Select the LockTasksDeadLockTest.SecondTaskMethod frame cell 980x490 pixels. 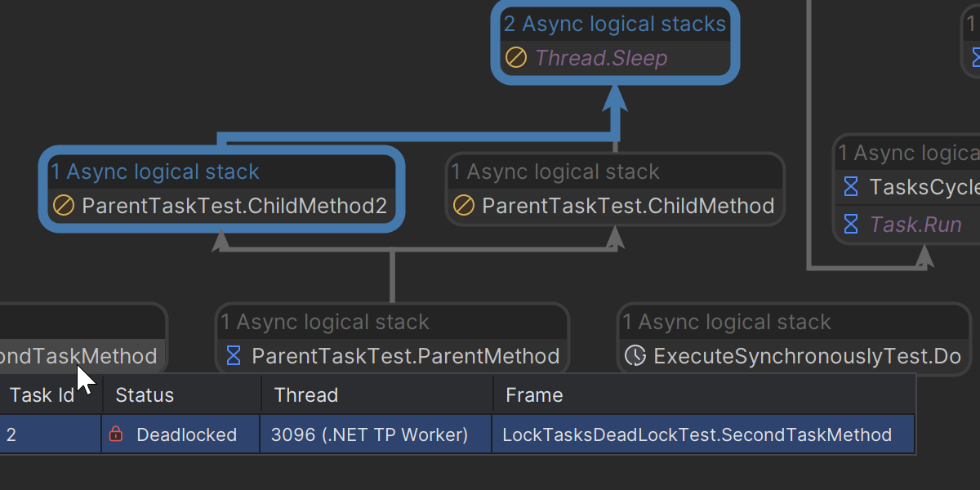[x=697, y=434]
